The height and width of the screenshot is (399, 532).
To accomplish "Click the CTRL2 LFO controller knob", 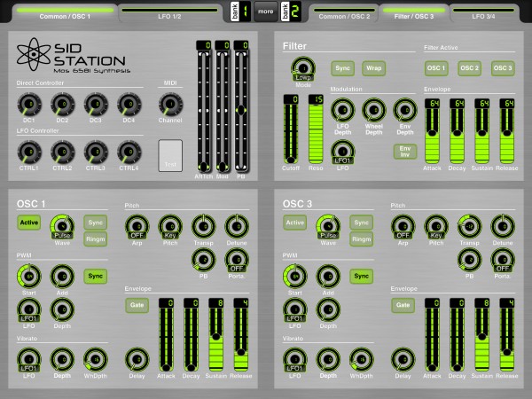I will 62,152.
